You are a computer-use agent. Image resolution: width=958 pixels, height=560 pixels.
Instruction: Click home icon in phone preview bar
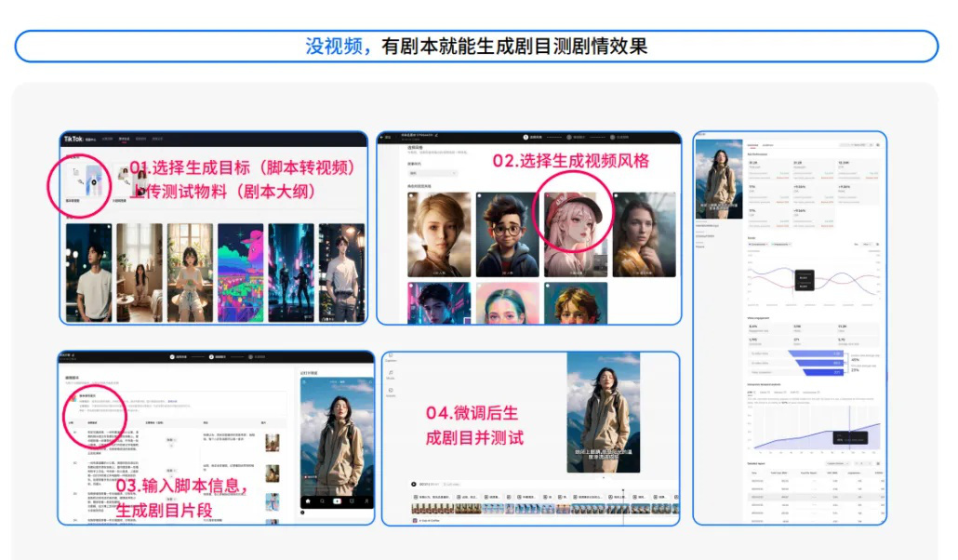pos(310,500)
